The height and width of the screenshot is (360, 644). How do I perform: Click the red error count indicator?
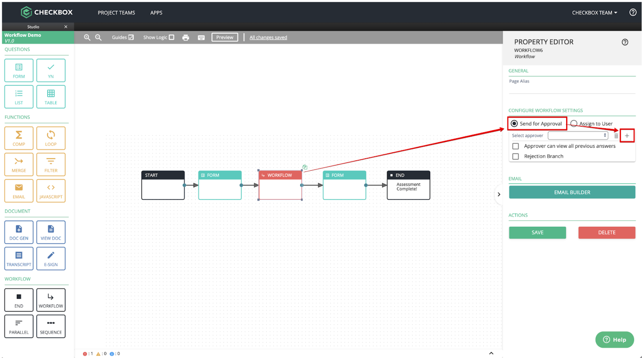click(x=88, y=354)
